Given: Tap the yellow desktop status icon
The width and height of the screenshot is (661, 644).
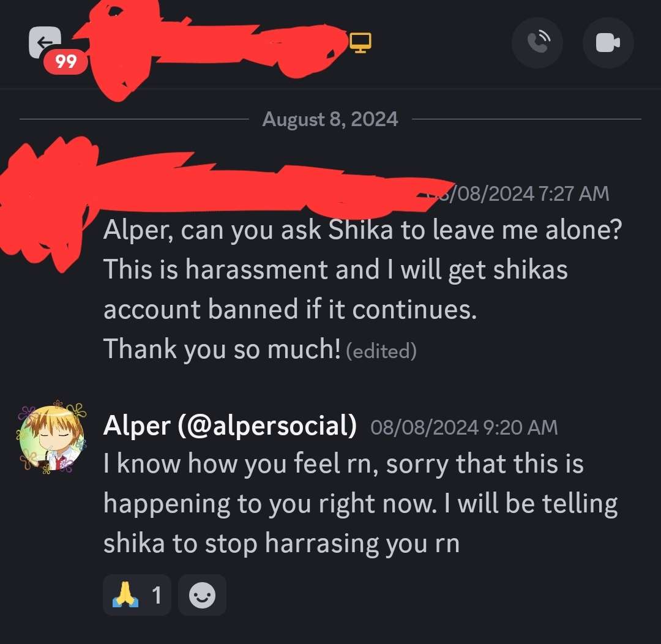Looking at the screenshot, I should pyautogui.click(x=360, y=42).
